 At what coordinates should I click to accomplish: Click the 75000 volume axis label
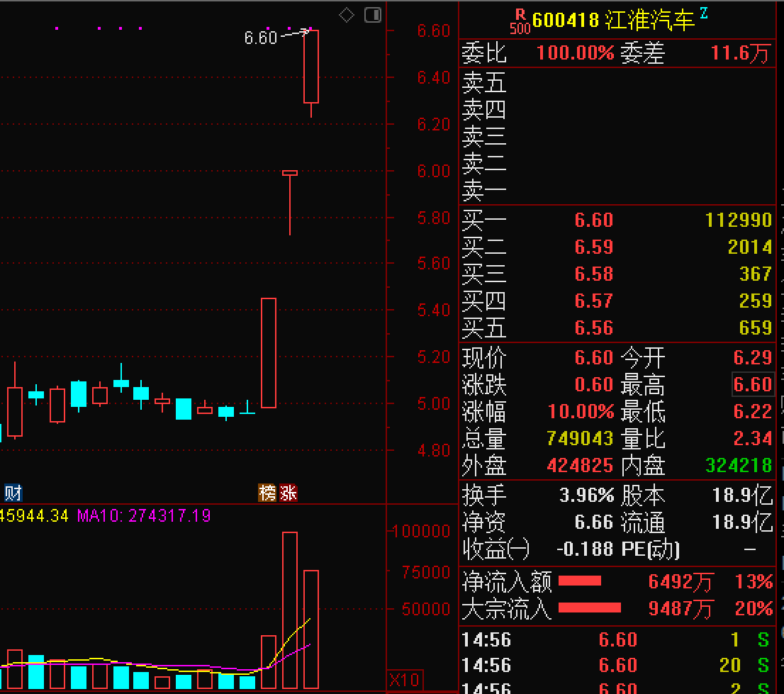coord(426,572)
